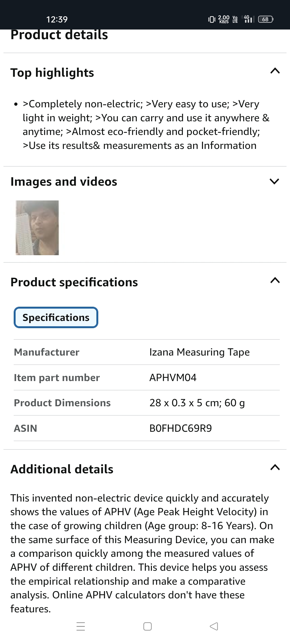
Task: Tap the clock time in status bar
Action: [57, 19]
